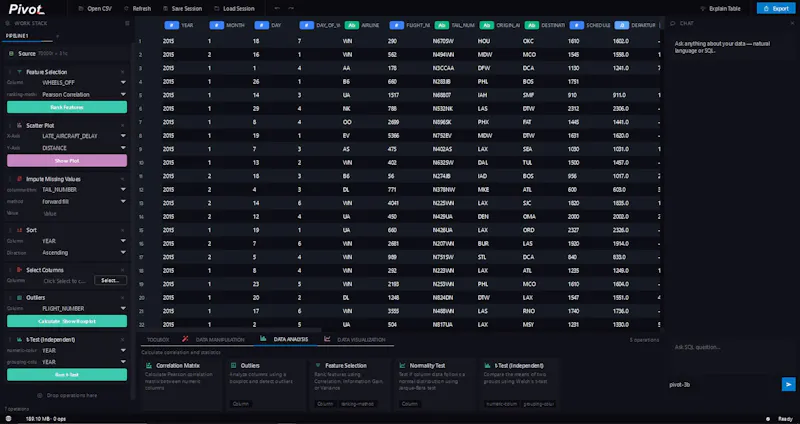The image size is (800, 424).
Task: Switch to the DATA MANIPULATION tab
Action: pos(214,340)
